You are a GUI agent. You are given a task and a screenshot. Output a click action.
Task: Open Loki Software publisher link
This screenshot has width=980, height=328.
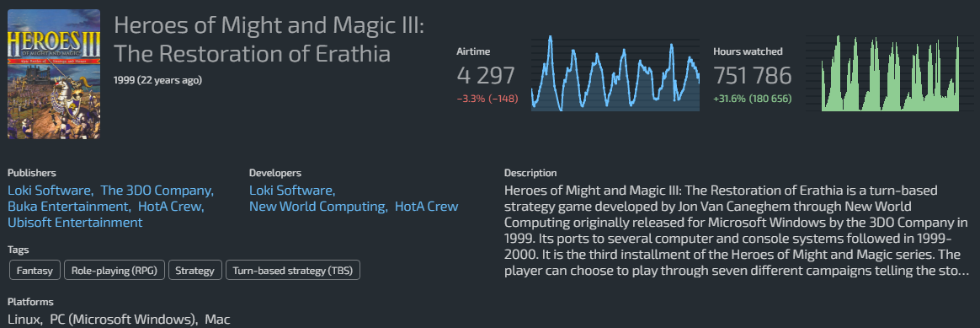(x=50, y=191)
